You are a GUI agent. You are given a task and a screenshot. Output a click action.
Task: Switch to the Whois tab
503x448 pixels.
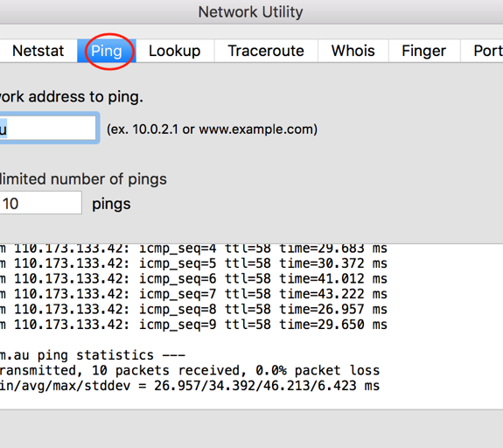click(353, 51)
